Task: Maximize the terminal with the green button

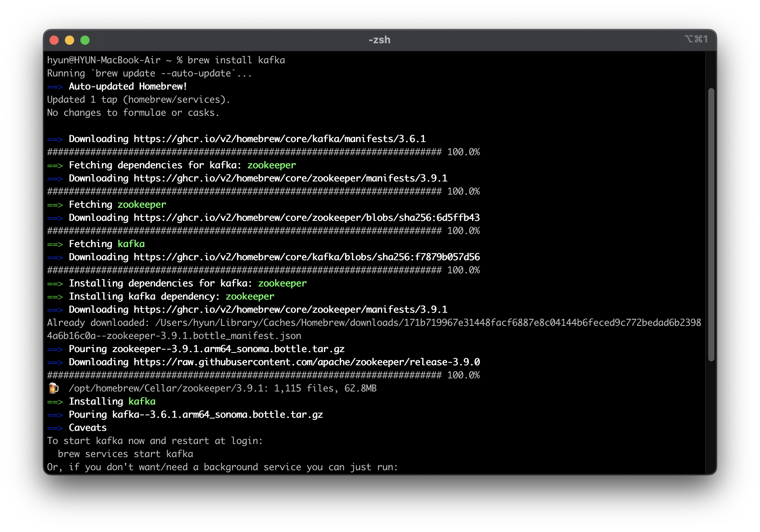Action: 85,40
